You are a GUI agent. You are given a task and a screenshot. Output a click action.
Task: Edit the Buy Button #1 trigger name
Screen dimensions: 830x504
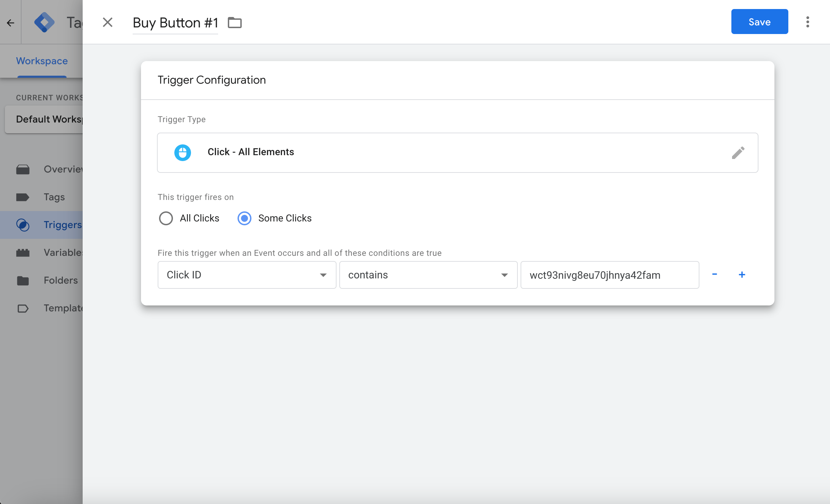point(175,23)
